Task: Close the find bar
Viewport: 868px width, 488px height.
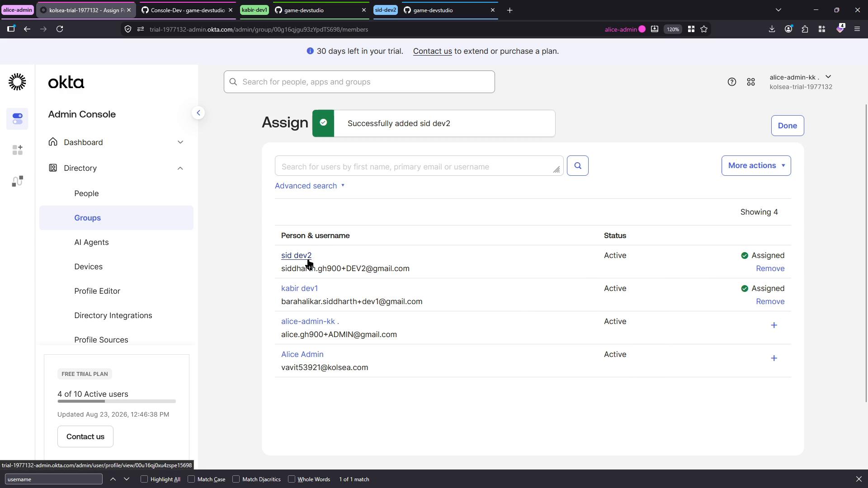Action: click(859, 479)
